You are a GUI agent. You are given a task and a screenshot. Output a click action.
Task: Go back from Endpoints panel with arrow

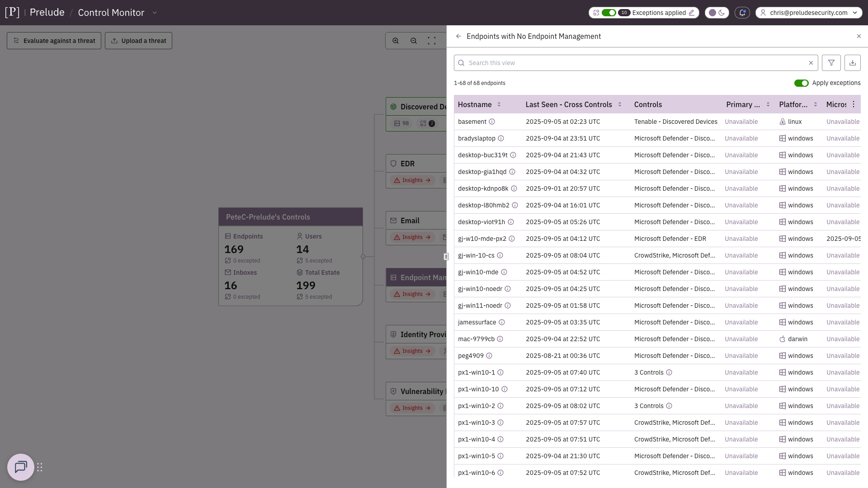(458, 36)
